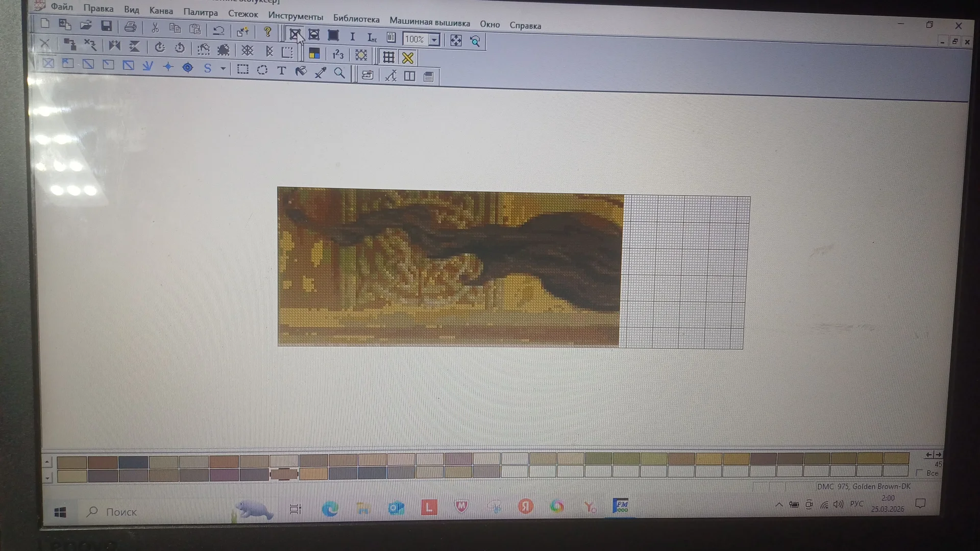The height and width of the screenshot is (551, 980).
Task: Select the full cross stitch tool
Action: [x=48, y=64]
